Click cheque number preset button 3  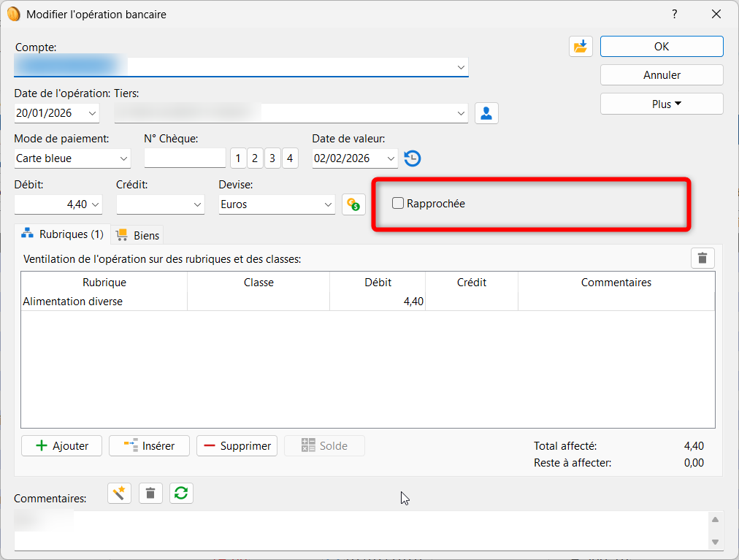click(272, 158)
